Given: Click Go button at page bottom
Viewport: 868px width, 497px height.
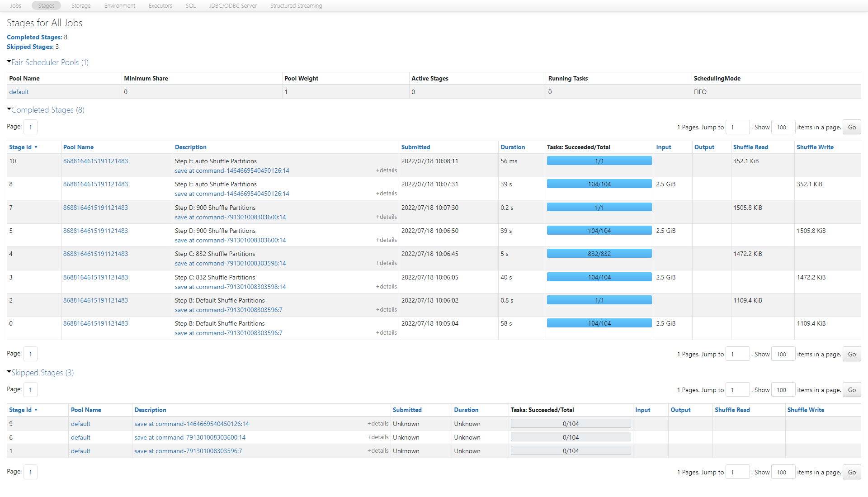Looking at the screenshot, I should pos(852,472).
